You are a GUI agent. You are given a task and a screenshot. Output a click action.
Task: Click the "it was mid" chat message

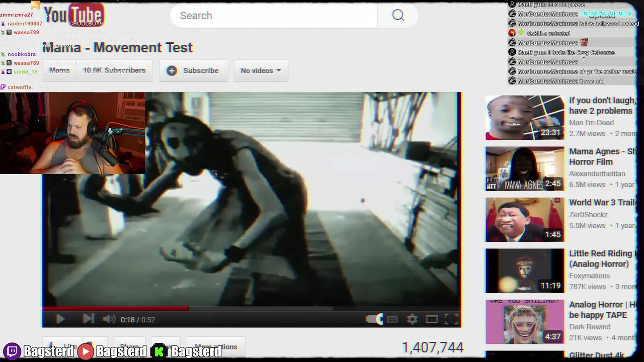556,81
